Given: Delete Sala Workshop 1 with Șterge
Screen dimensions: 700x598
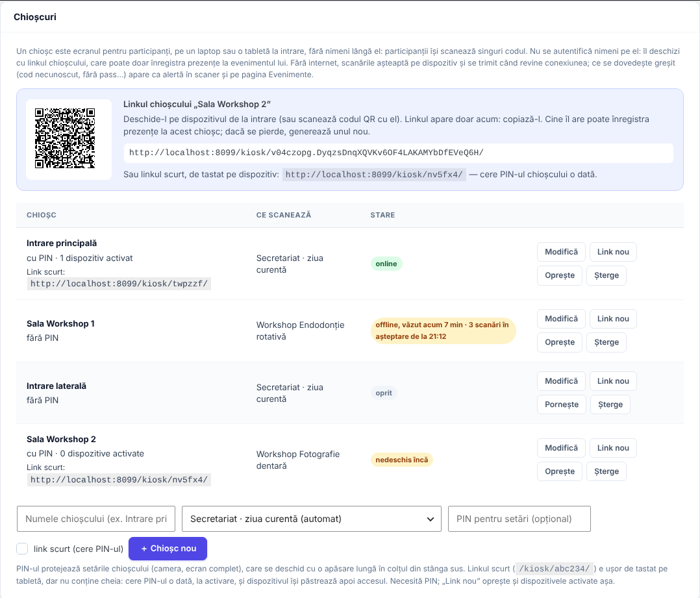Looking at the screenshot, I should pyautogui.click(x=606, y=342).
